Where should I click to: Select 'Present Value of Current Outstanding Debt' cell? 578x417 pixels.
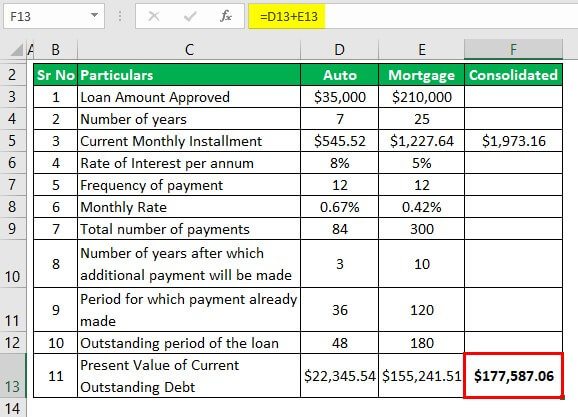pos(189,376)
